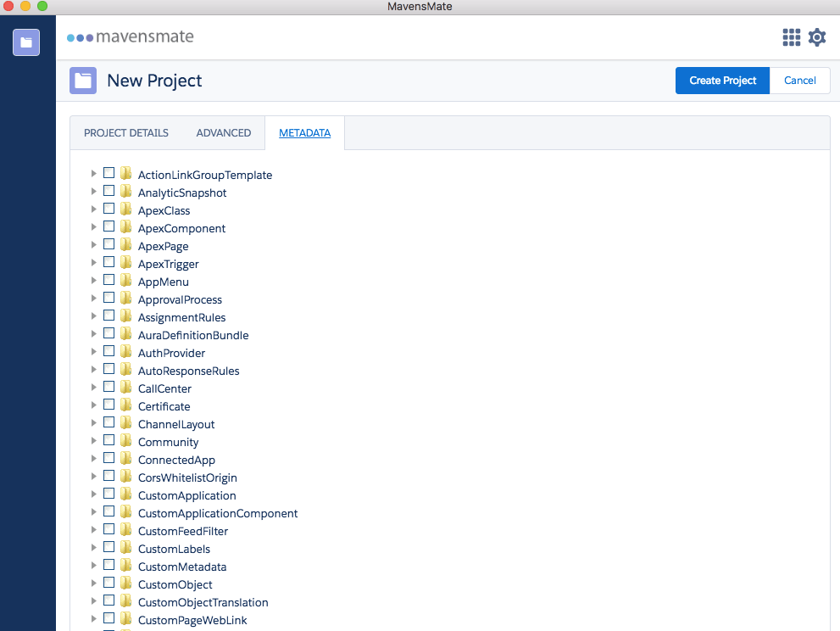Check the ApexPage checkbox
This screenshot has height=631, width=840.
108,244
